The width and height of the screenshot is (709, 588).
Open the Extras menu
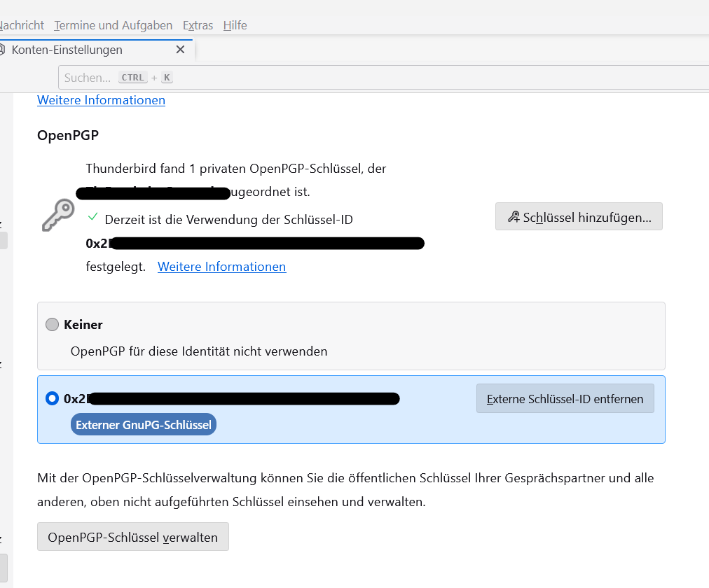[198, 25]
